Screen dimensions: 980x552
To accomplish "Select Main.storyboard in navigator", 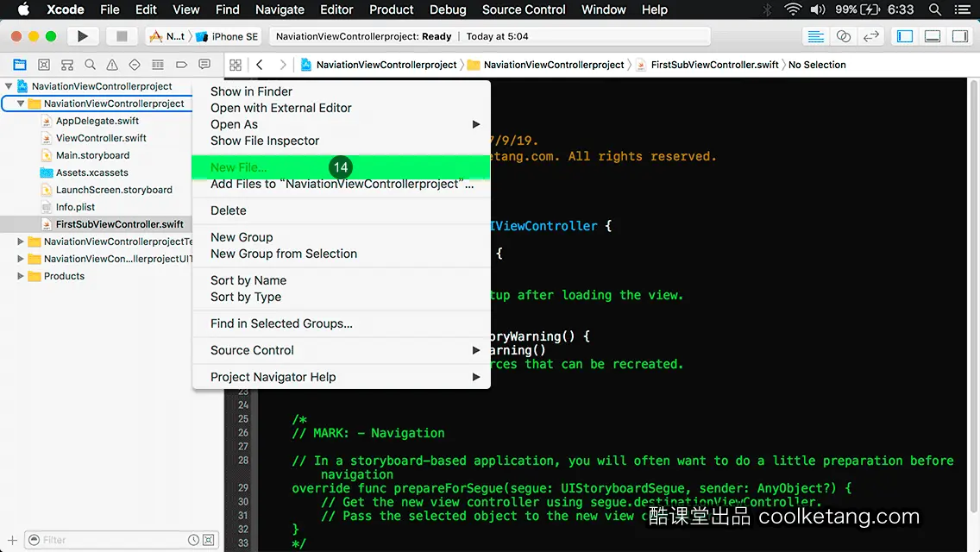I will [92, 155].
